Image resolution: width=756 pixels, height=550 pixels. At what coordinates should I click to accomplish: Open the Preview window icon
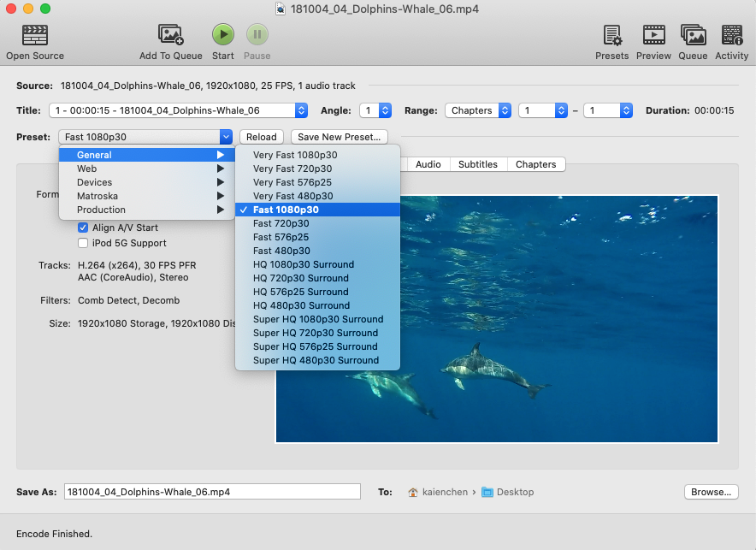pos(653,35)
